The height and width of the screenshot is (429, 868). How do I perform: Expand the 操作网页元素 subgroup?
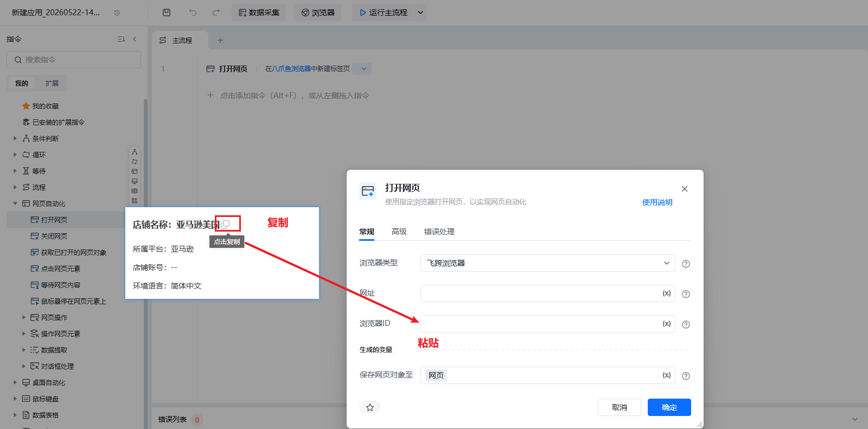(x=24, y=334)
